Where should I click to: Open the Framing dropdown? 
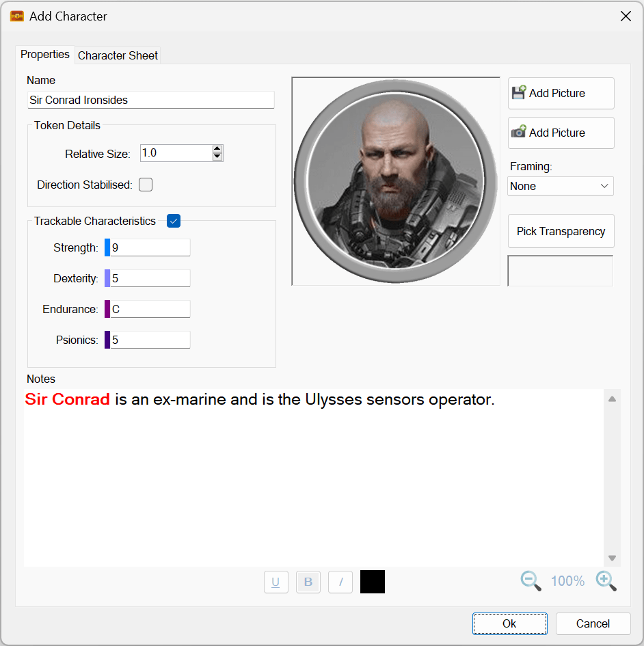(x=561, y=186)
